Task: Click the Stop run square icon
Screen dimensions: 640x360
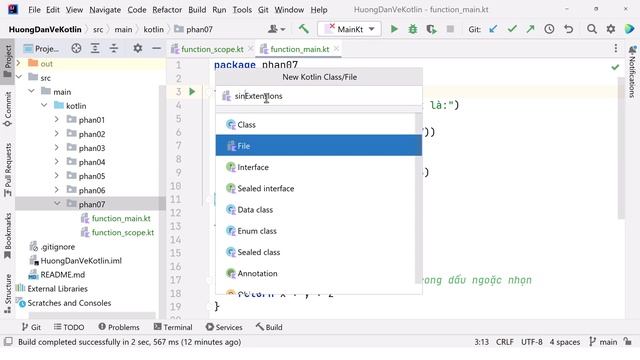Action: click(x=450, y=29)
